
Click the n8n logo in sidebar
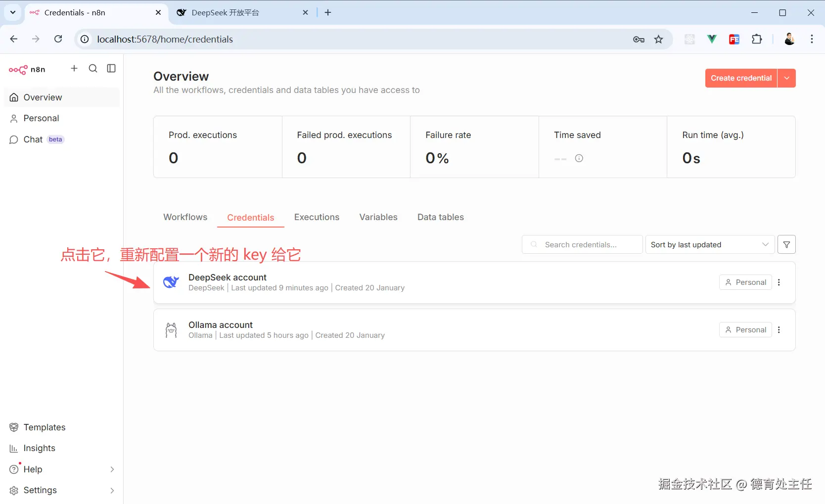[27, 69]
